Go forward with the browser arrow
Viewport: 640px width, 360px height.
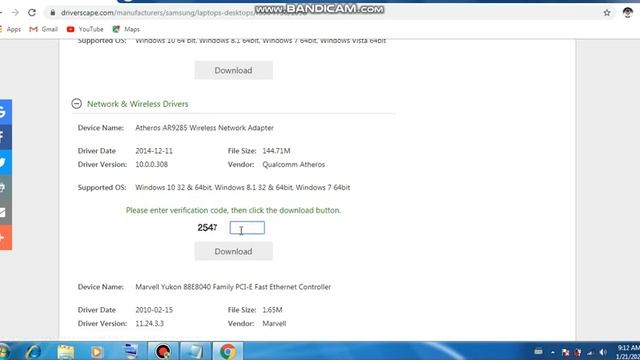click(15, 13)
